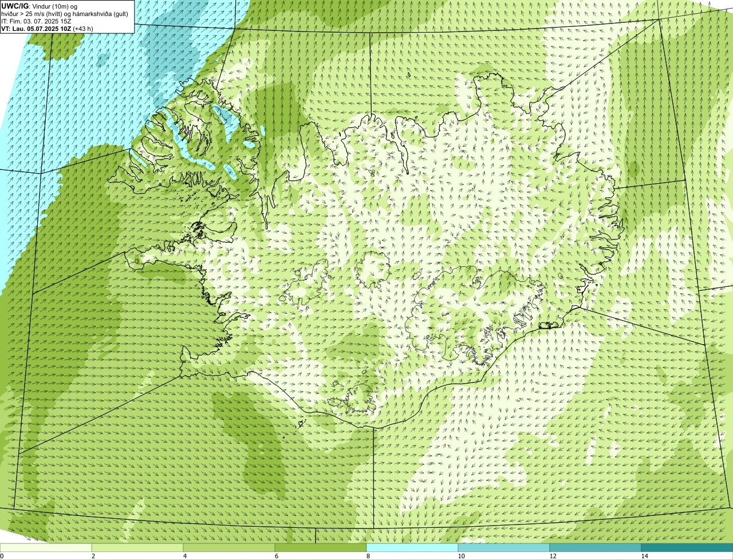The height and width of the screenshot is (560, 733).
Task: Click the scale label "8" under the color bar
Action: (x=368, y=556)
